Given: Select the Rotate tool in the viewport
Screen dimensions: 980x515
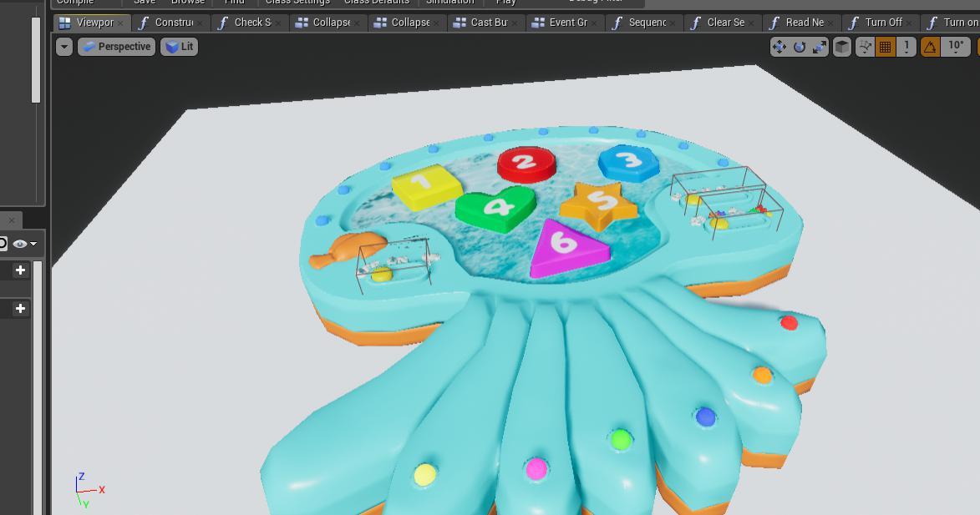Looking at the screenshot, I should point(800,47).
